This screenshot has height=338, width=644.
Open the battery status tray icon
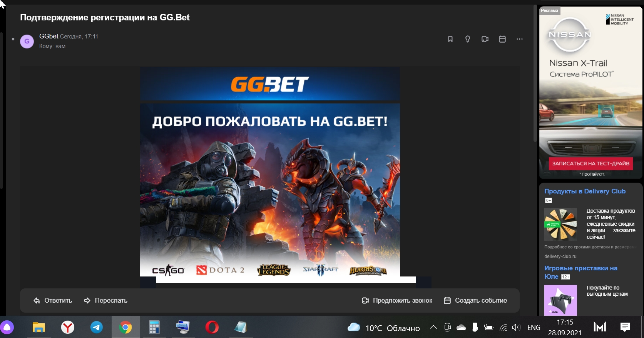coord(489,328)
